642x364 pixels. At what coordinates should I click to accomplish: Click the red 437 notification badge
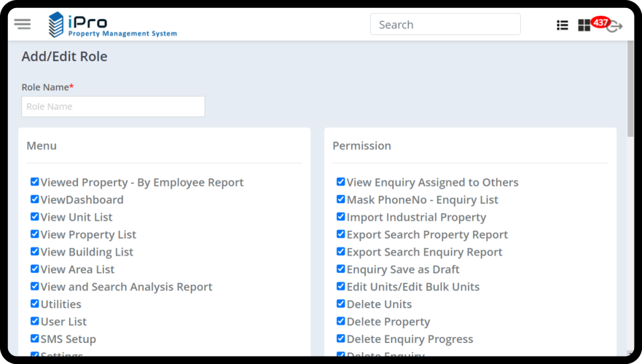600,22
